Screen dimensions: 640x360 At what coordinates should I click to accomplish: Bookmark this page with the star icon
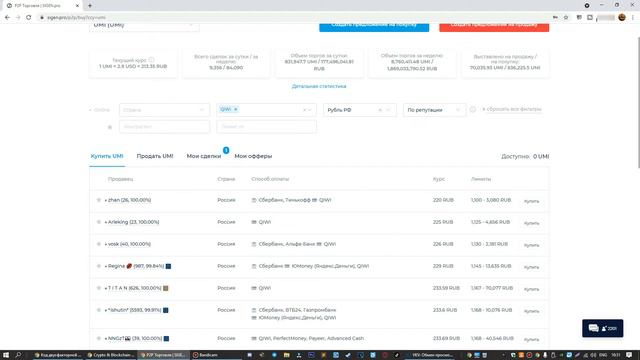[566, 18]
